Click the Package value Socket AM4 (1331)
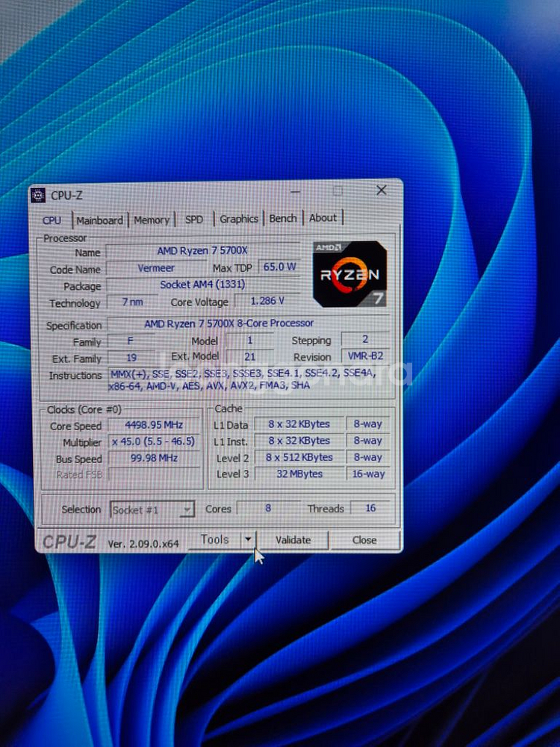The height and width of the screenshot is (747, 560). click(202, 285)
